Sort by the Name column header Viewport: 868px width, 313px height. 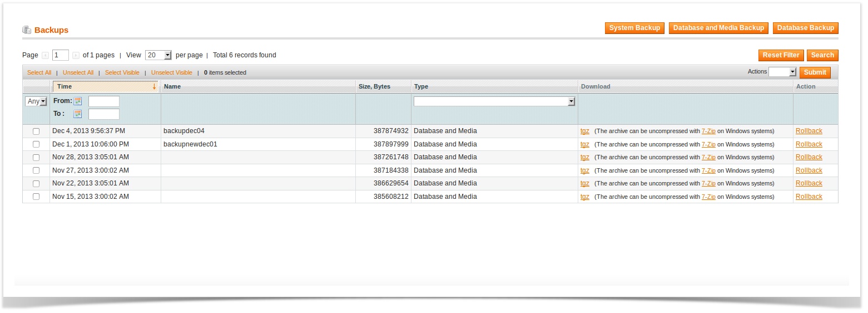pos(172,87)
